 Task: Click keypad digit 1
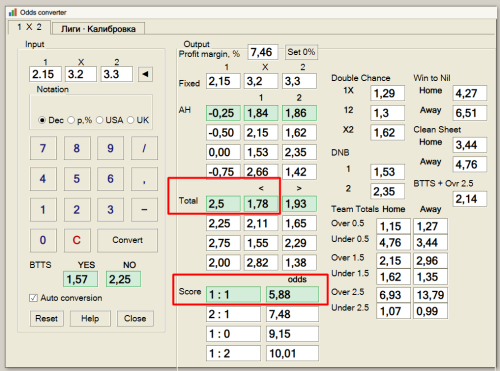(43, 210)
